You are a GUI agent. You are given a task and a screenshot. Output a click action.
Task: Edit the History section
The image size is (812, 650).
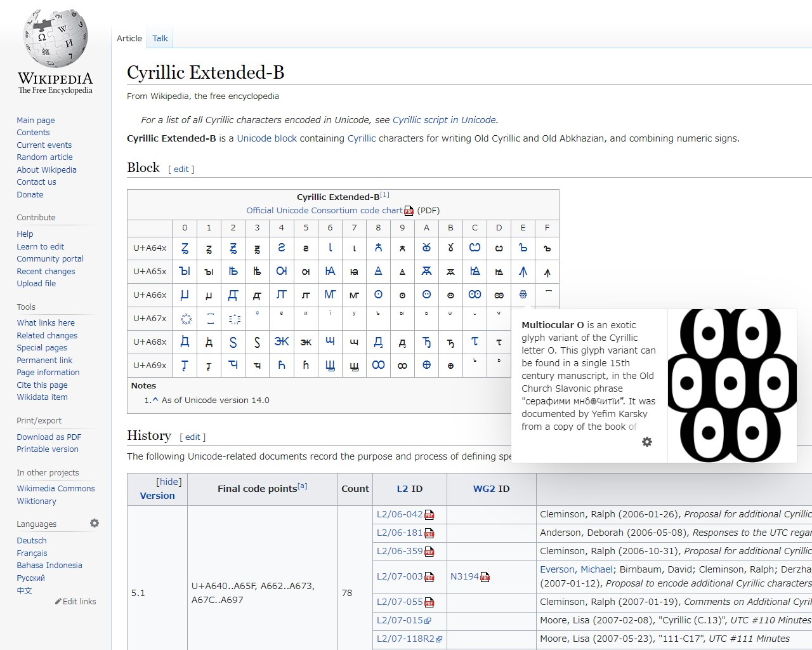tap(192, 437)
